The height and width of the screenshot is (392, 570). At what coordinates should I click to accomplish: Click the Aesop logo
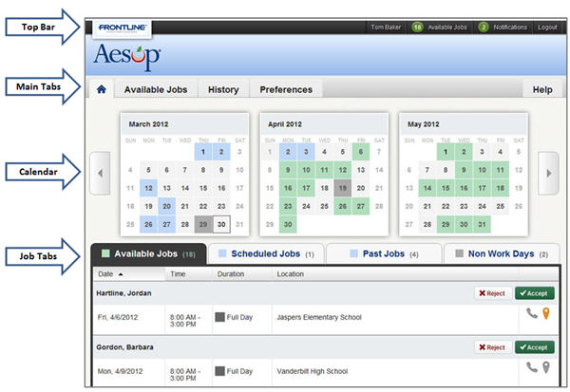pos(127,56)
